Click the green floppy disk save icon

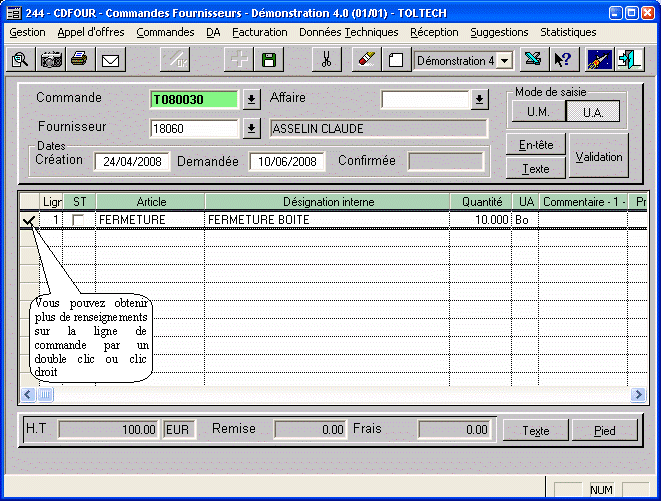pyautogui.click(x=269, y=60)
